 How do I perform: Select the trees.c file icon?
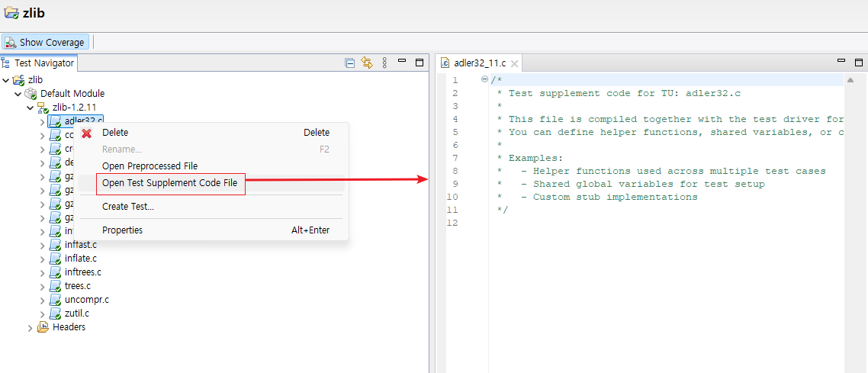[x=56, y=286]
